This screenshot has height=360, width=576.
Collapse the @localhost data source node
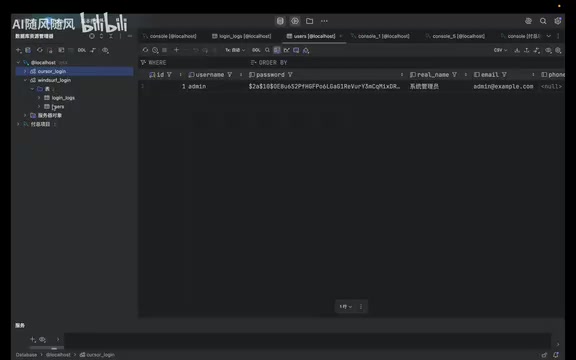coord(18,62)
